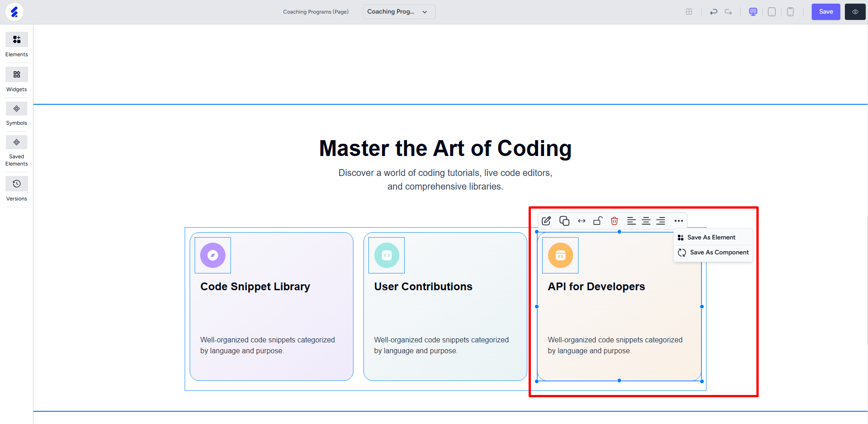Select the Master the Art of Coding heading

pyautogui.click(x=445, y=148)
